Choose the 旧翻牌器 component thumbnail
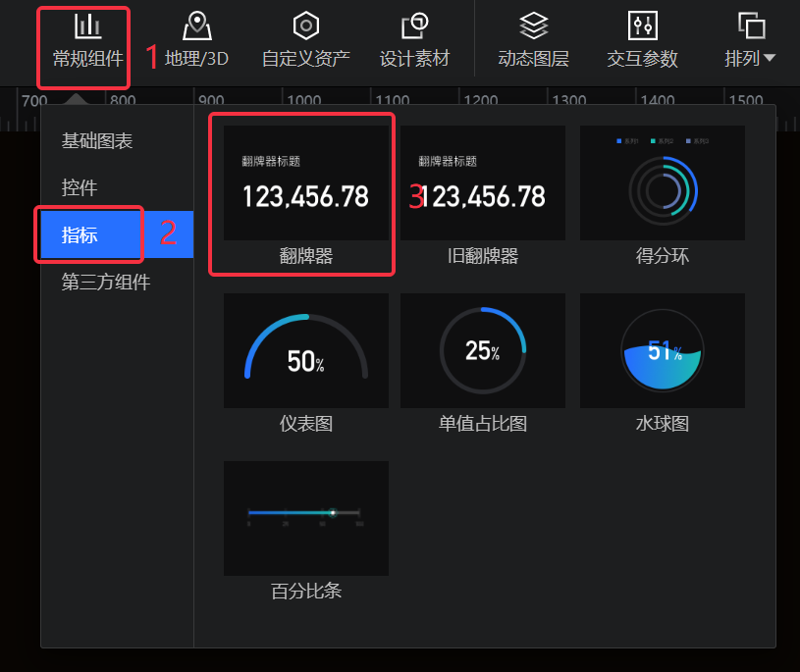 [482, 182]
